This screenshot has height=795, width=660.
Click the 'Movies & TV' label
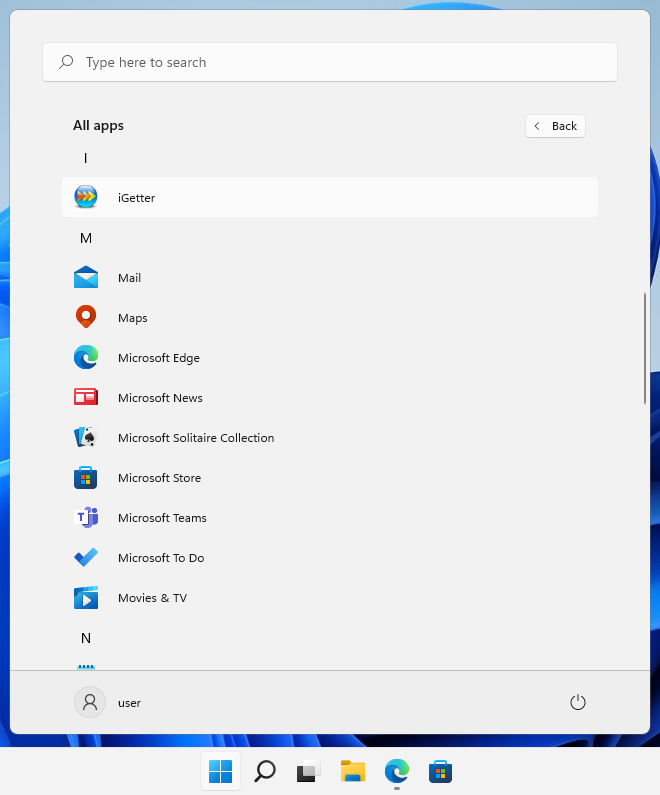click(153, 598)
